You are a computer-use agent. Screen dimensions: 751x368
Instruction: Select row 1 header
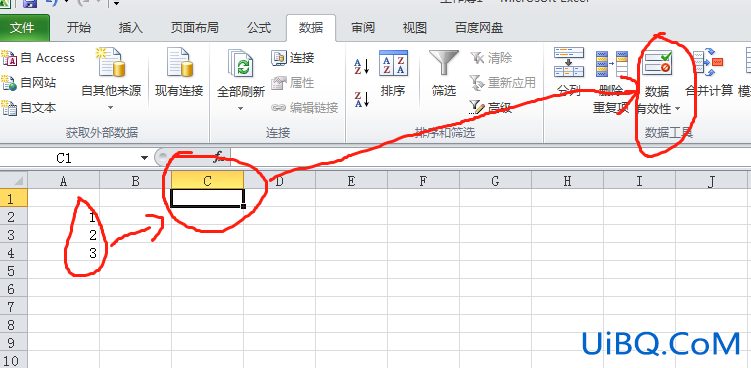(x=14, y=198)
